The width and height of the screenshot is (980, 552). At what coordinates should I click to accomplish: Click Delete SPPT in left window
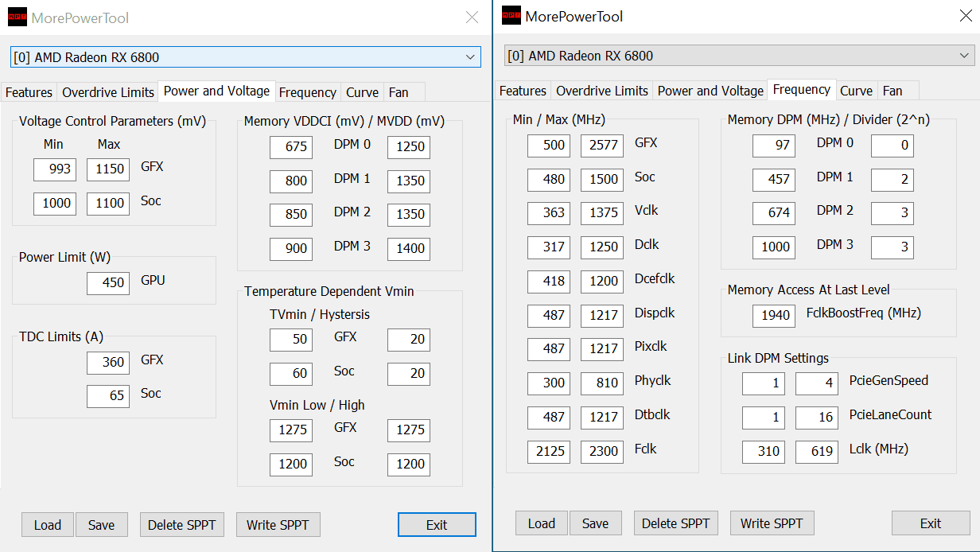182,525
